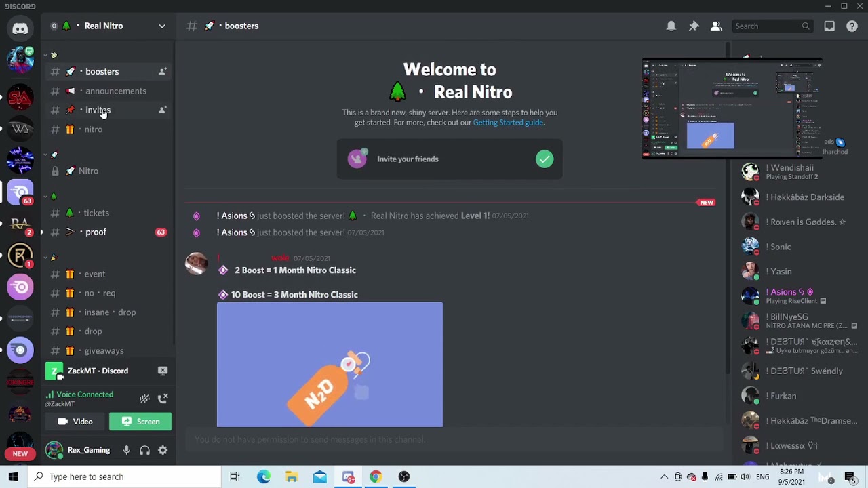Screen dimensions: 868x488
Task: Open the Inbox icon in header
Action: [829, 26]
